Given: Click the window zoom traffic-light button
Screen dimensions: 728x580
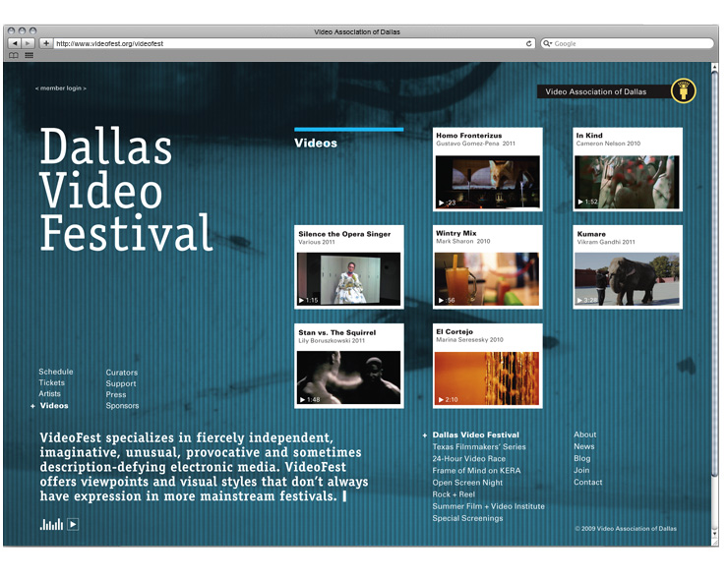Looking at the screenshot, I should pos(32,30).
